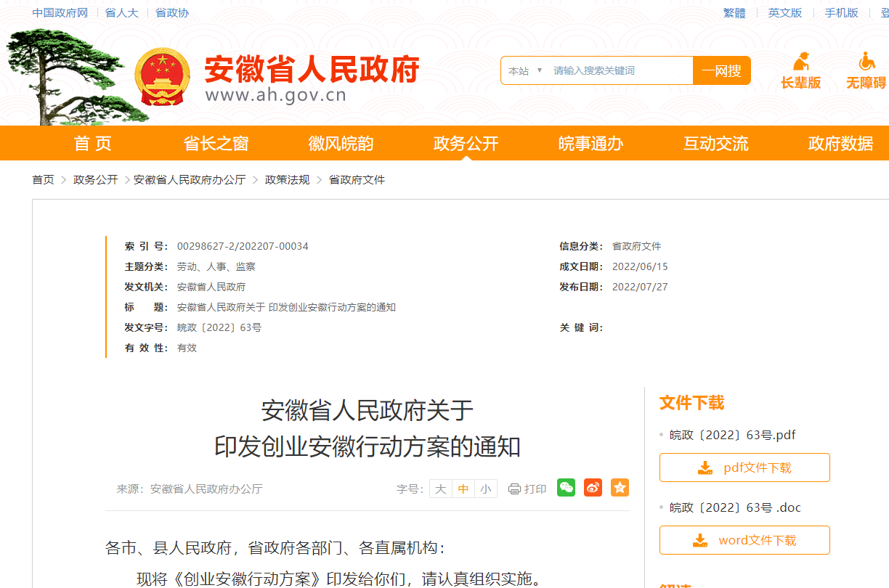The height and width of the screenshot is (588, 889).
Task: Open the 政务公开 navigation tab
Action: click(x=466, y=144)
